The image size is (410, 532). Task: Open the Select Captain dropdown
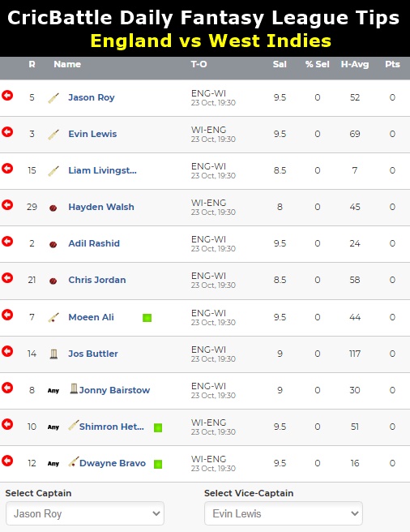pyautogui.click(x=85, y=513)
